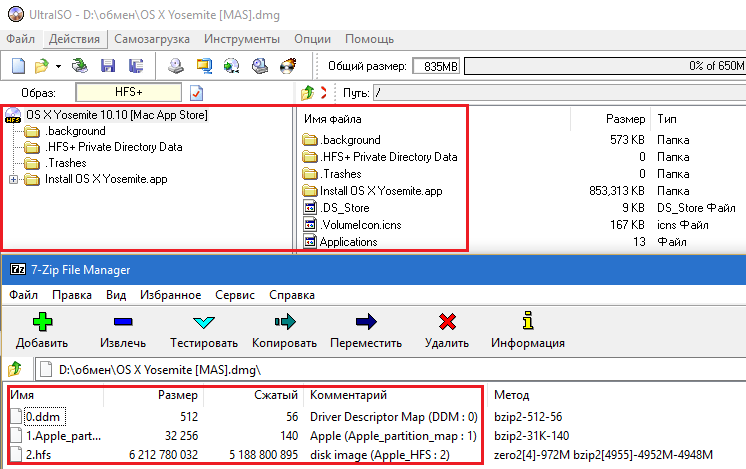Click the 0% of 650M capacity bar

605,66
